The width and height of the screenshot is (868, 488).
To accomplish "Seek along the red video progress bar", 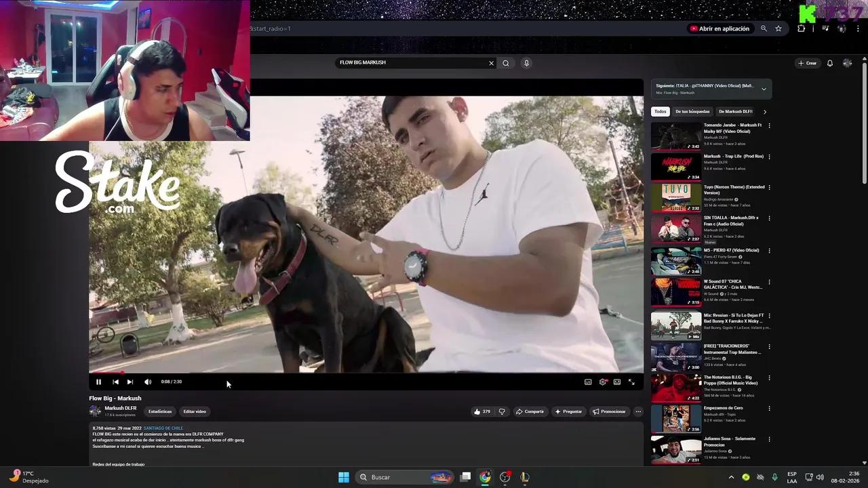I will coord(366,372).
